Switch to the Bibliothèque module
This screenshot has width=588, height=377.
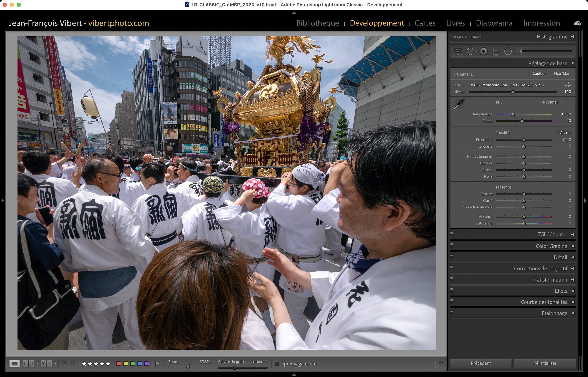[317, 23]
